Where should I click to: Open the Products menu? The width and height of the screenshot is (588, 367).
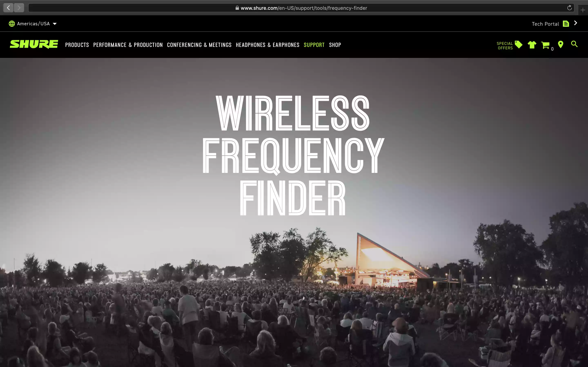pos(77,45)
